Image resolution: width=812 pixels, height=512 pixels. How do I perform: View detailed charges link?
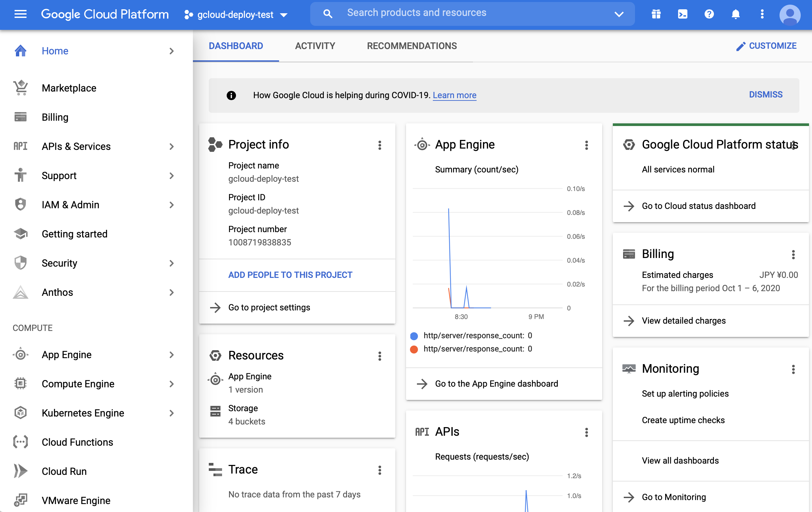click(x=683, y=321)
